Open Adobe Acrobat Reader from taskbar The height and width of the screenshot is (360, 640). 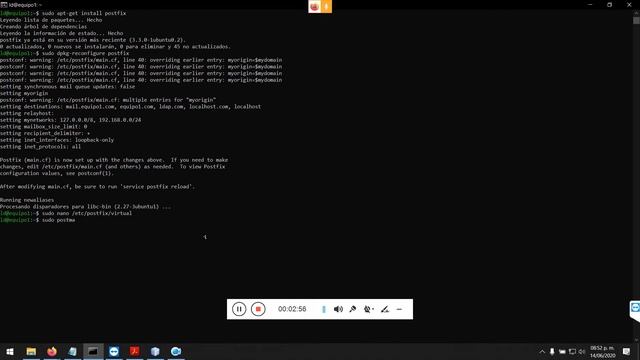(x=135, y=351)
